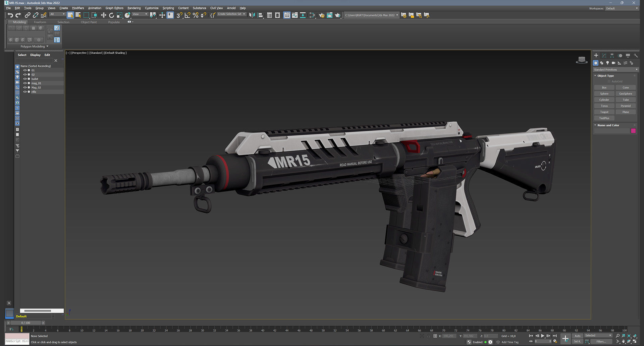
Task: Click the Unlink Selection icon
Action: point(36,15)
